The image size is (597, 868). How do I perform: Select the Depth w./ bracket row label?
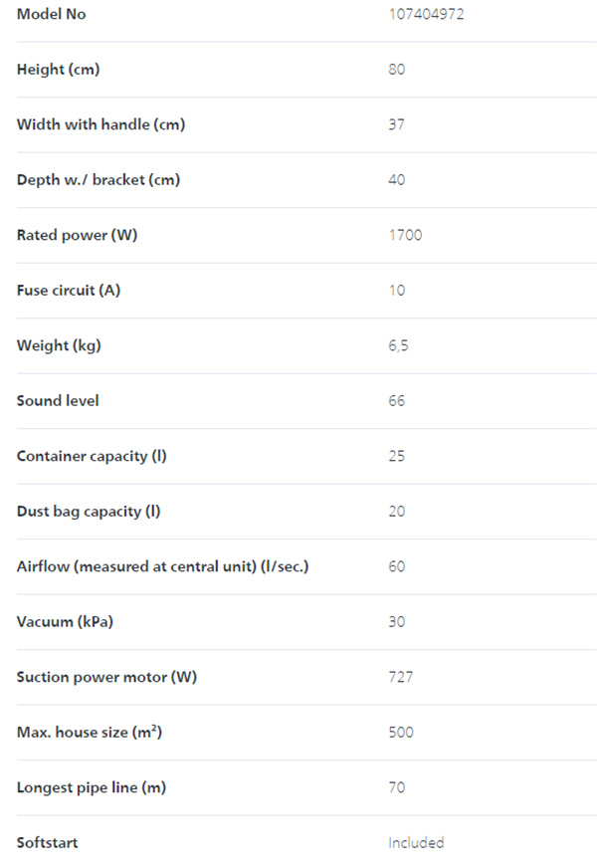[x=99, y=180]
